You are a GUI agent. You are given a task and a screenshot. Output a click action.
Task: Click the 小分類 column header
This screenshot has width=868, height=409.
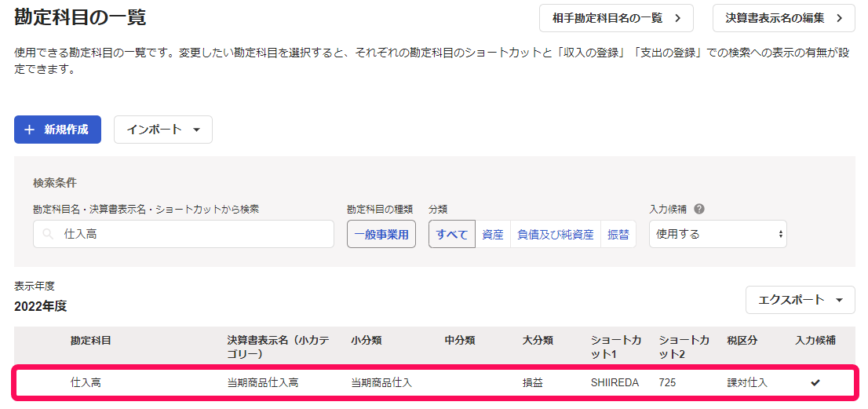(366, 341)
